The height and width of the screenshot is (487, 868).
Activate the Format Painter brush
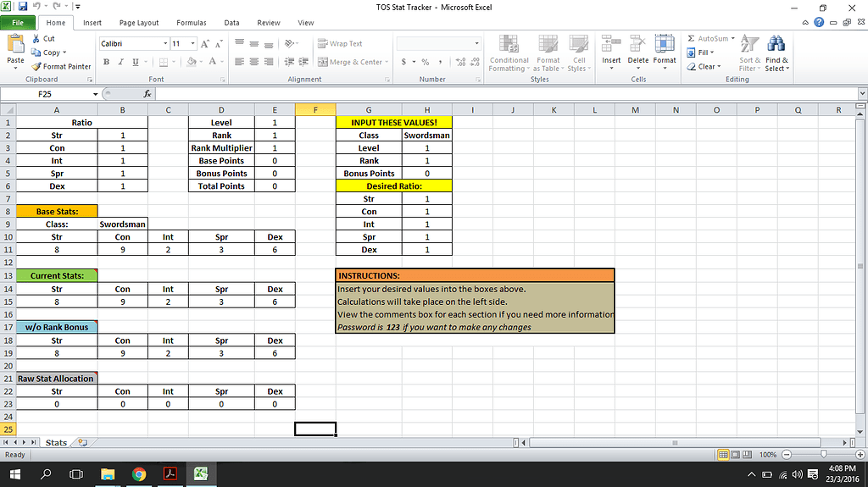[36, 66]
